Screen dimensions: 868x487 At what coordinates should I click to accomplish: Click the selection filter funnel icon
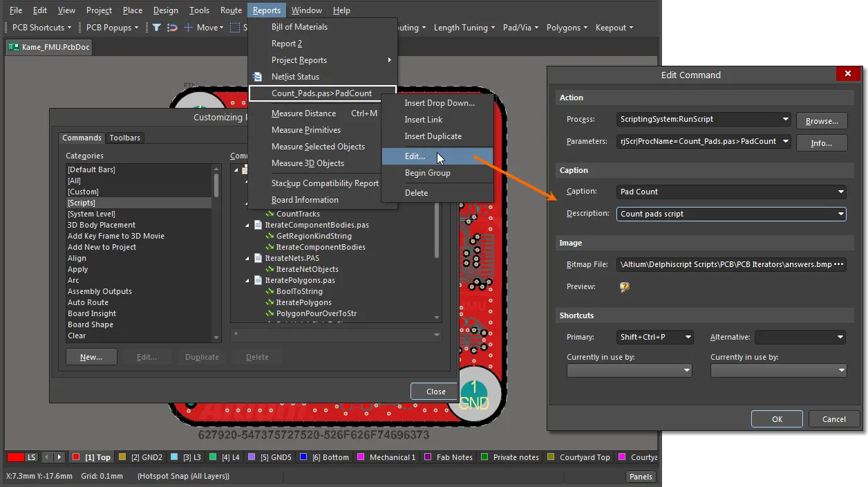157,28
